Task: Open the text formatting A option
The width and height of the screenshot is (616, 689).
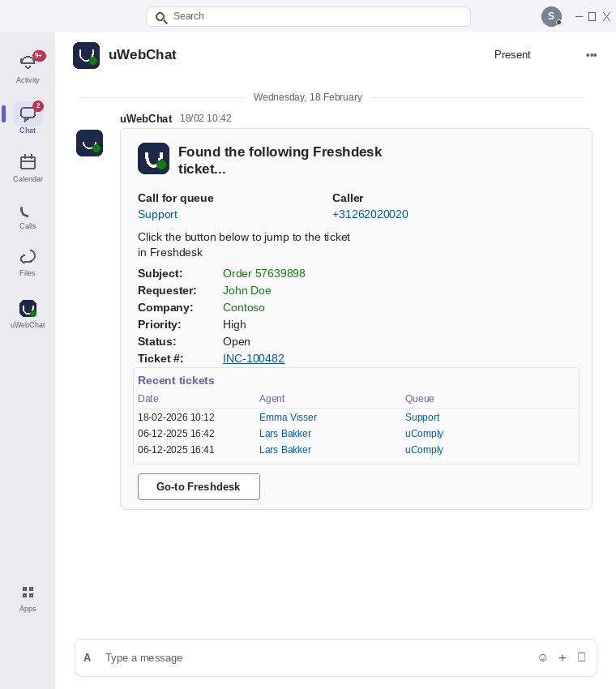Action: coord(88,658)
